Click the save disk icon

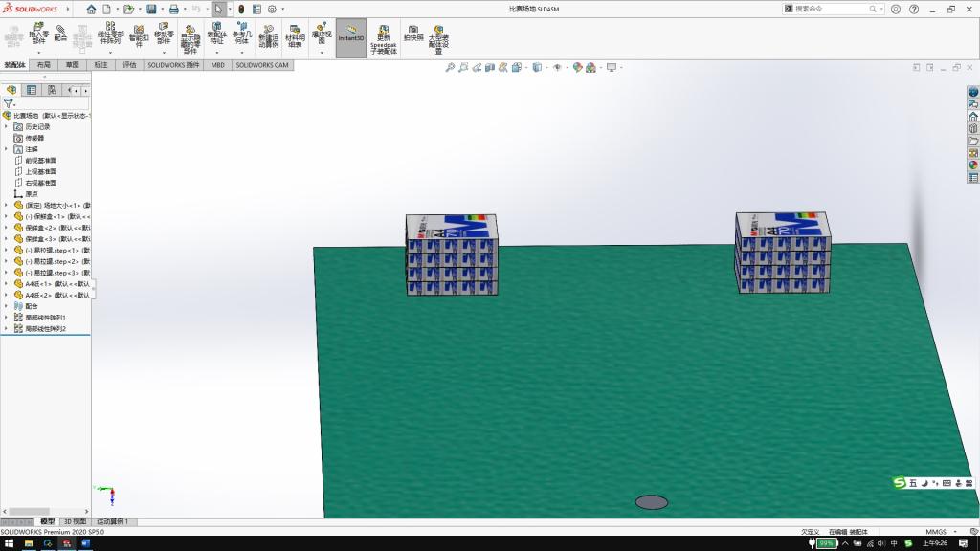pyautogui.click(x=151, y=9)
